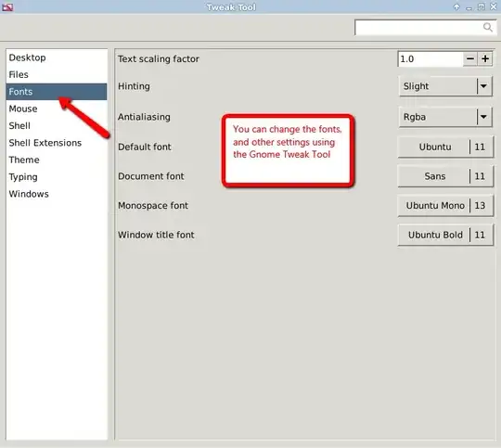Choose the Default font Ubuntu 11 button

[445, 147]
